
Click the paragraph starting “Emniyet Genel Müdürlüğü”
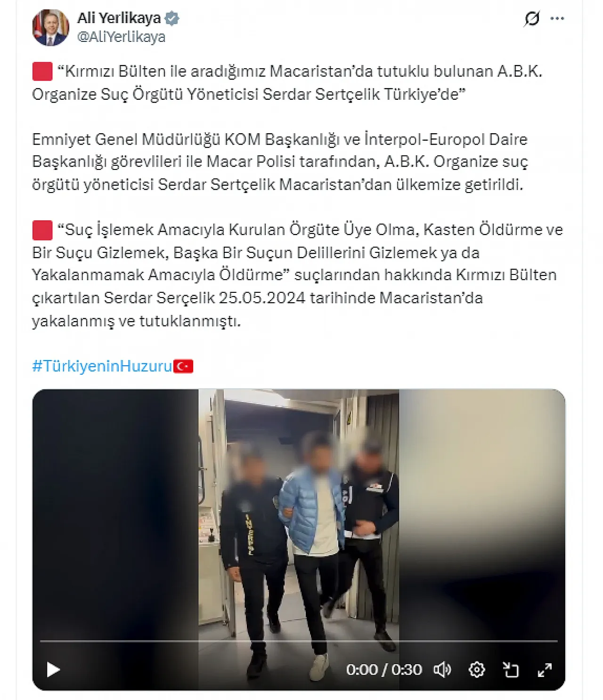280,162
